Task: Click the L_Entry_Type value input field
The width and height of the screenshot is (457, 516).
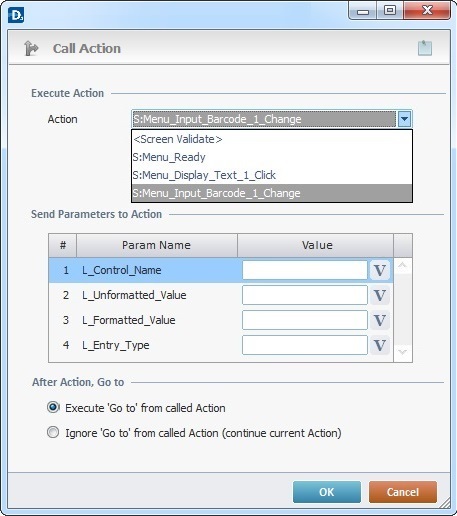Action: (305, 345)
